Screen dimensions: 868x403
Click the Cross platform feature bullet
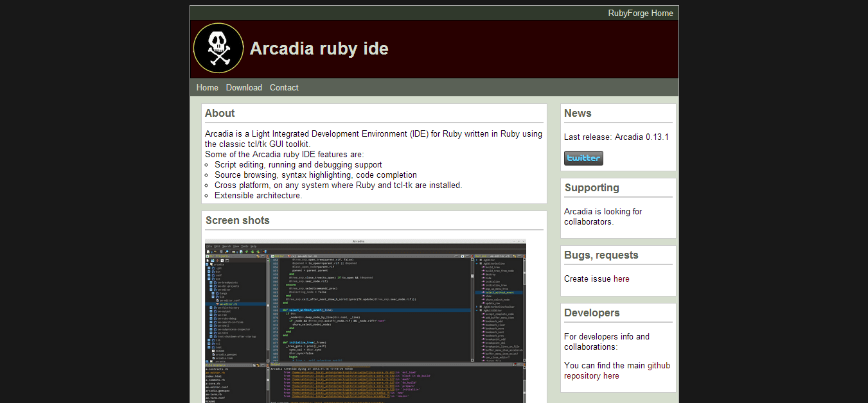(338, 185)
